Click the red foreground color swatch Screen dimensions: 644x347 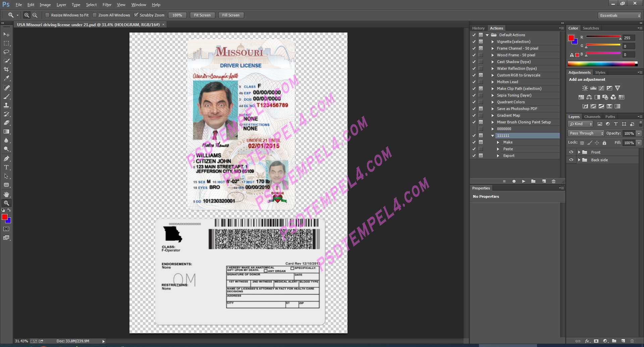pyautogui.click(x=5, y=218)
